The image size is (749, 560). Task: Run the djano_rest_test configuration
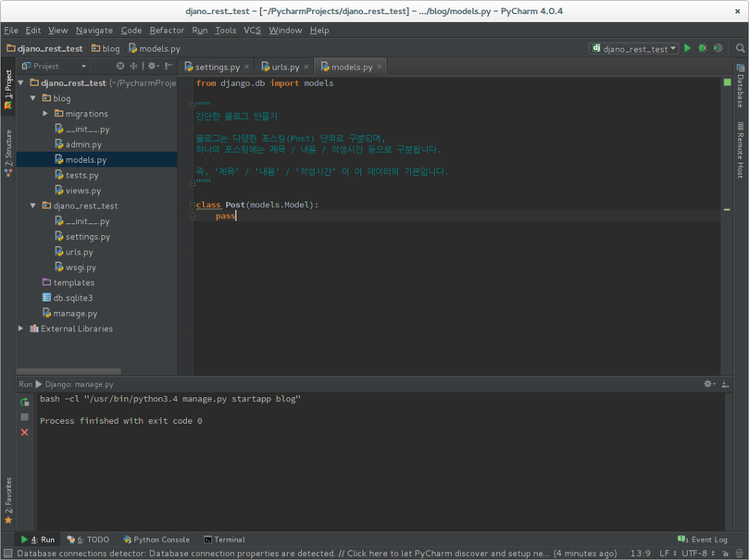[x=687, y=48]
